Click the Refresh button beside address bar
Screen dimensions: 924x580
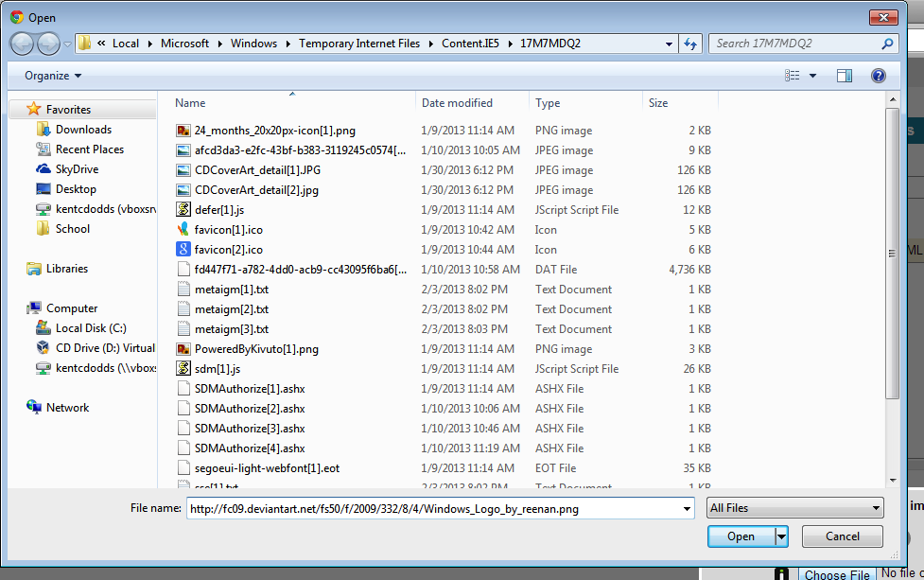(690, 44)
